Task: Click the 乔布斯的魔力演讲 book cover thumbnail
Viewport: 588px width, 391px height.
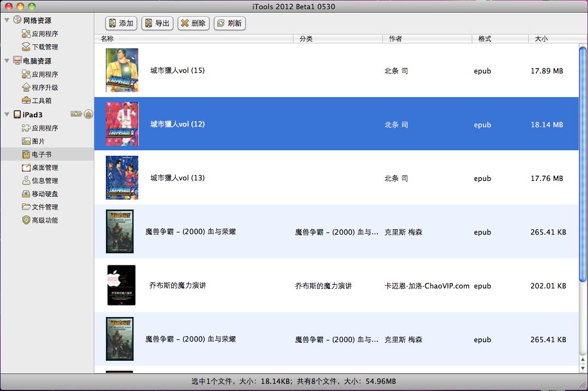Action: click(121, 285)
